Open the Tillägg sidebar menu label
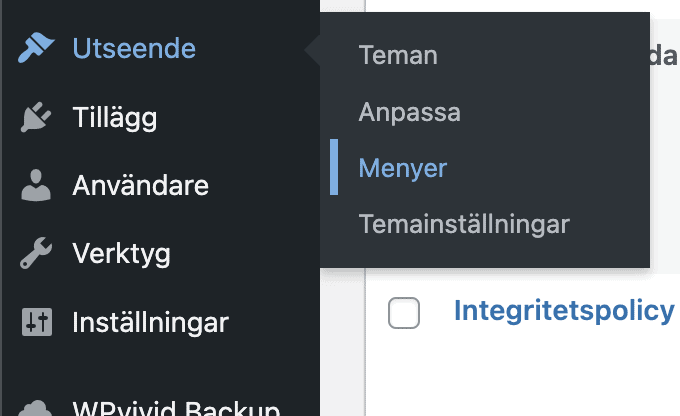This screenshot has height=416, width=680. 115,118
